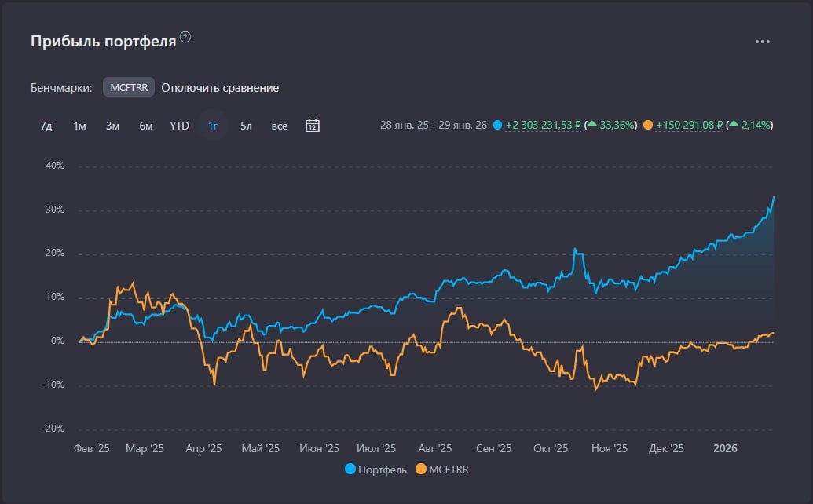813x504 pixels.
Task: Click Отключить сравнение link
Action: 220,88
